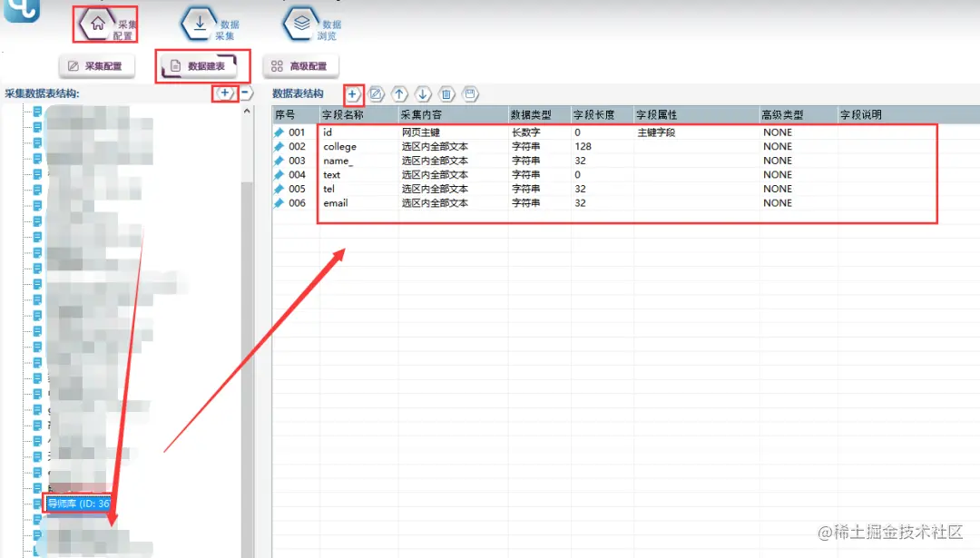Click the 数据类型 column header
Image resolution: width=980 pixels, height=558 pixels.
[x=539, y=115]
